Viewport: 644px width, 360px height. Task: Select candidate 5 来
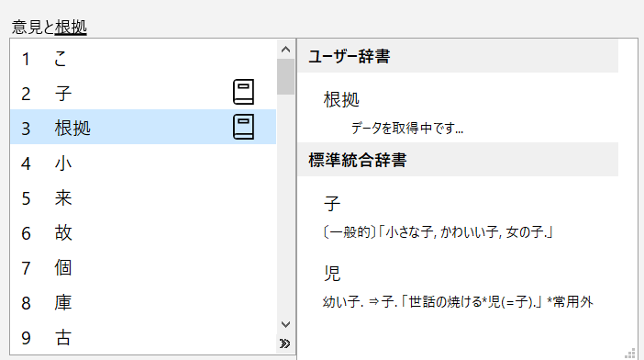[143, 198]
